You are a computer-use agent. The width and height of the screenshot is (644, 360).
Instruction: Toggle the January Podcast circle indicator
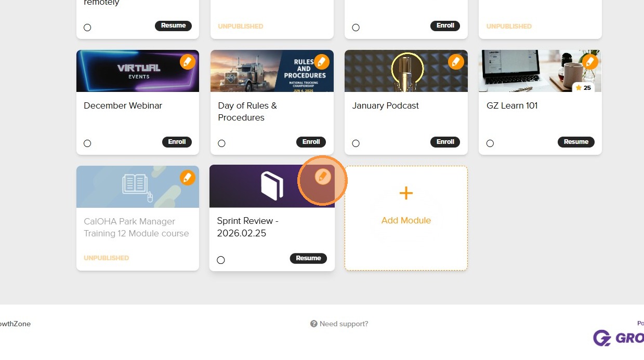(x=356, y=143)
